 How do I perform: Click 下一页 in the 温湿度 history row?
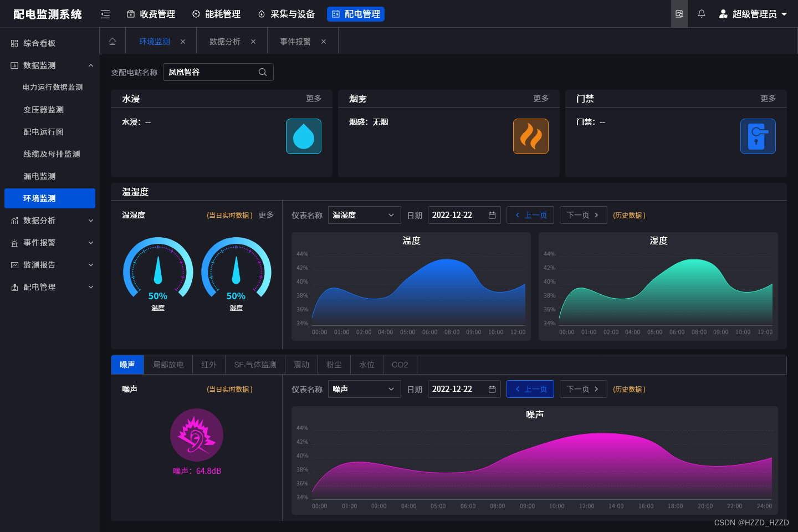(x=583, y=215)
